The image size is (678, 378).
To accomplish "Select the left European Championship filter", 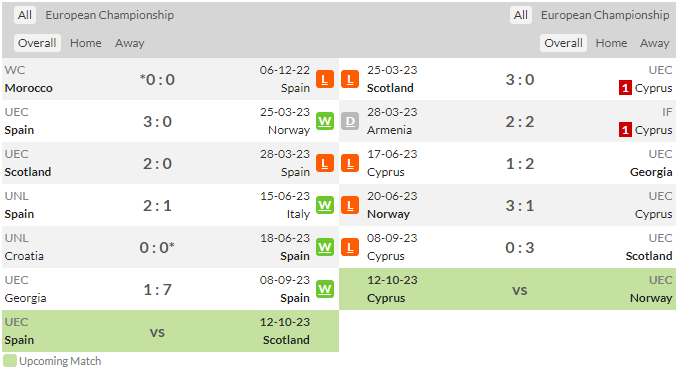I will 109,15.
